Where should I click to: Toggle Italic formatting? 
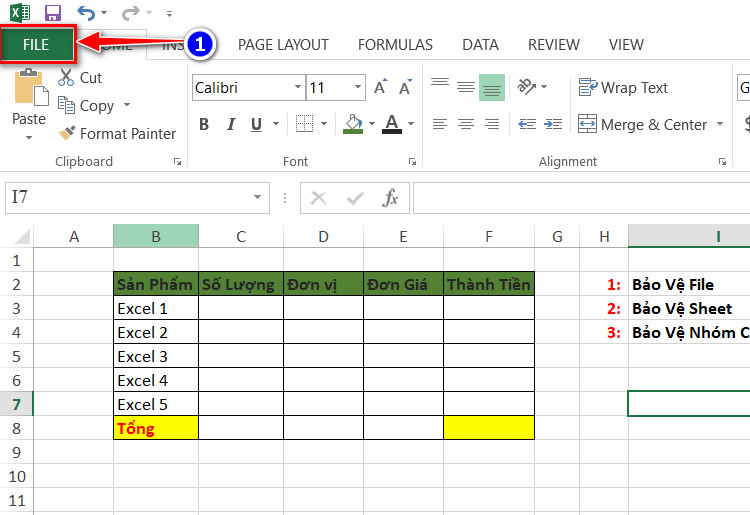click(x=231, y=124)
